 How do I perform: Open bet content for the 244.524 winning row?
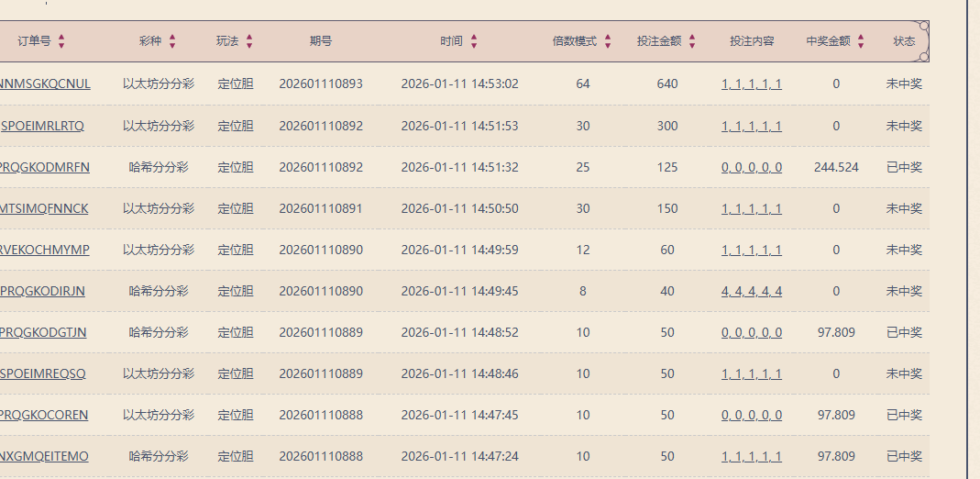(x=752, y=167)
